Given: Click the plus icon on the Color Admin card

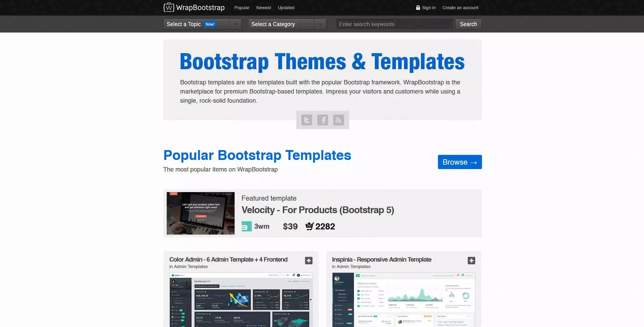Looking at the screenshot, I should click(309, 260).
